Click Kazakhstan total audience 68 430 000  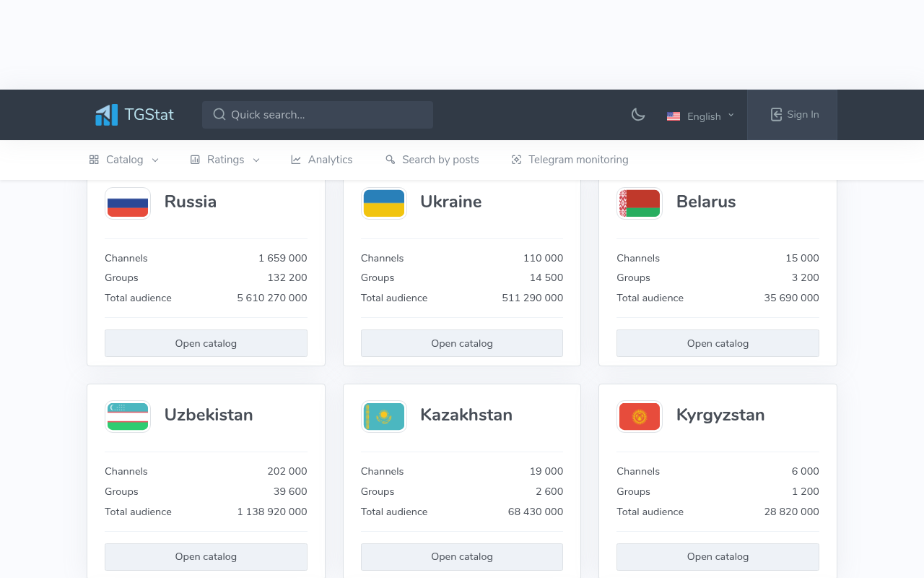click(536, 512)
